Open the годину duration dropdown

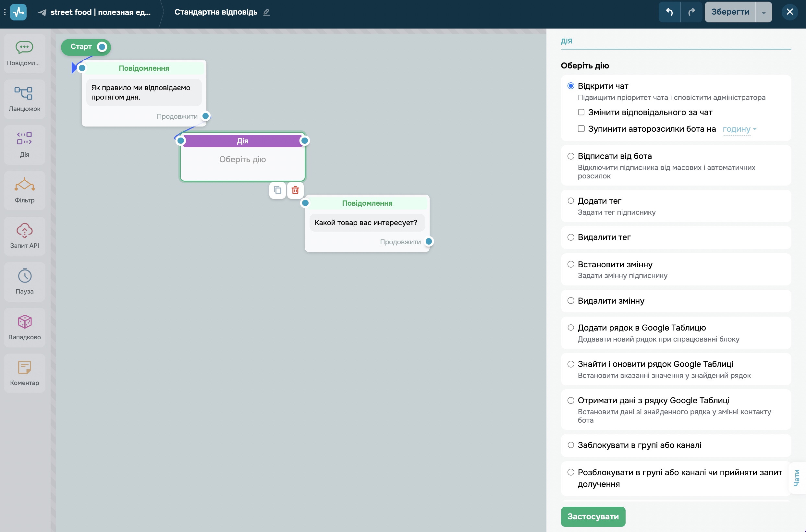point(739,129)
